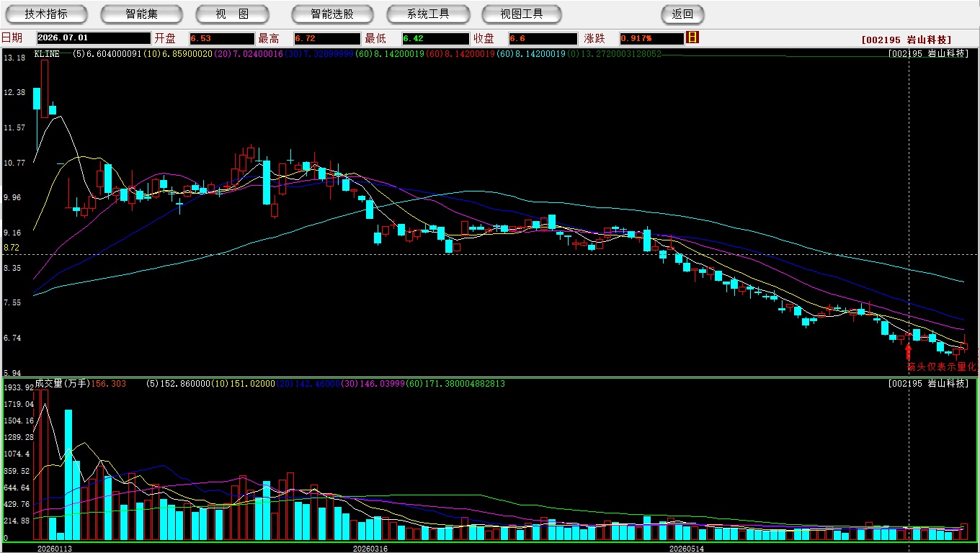Screen dimensions: 980x553
Task: Click the 视图 button
Action: [232, 14]
